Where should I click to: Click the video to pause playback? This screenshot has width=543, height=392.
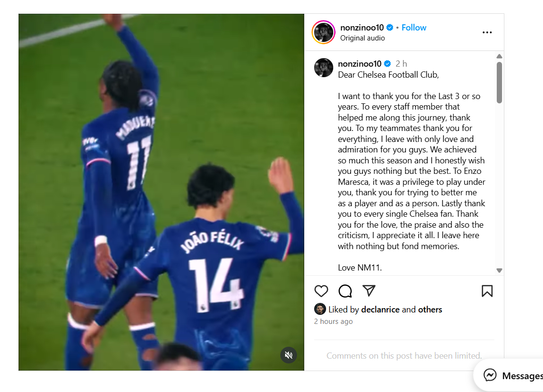click(x=162, y=192)
